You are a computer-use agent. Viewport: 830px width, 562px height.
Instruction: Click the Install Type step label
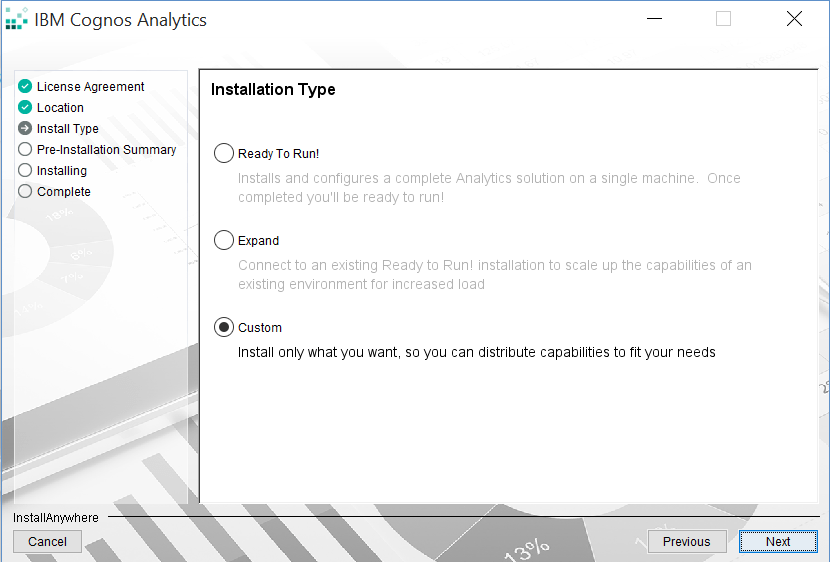click(68, 129)
